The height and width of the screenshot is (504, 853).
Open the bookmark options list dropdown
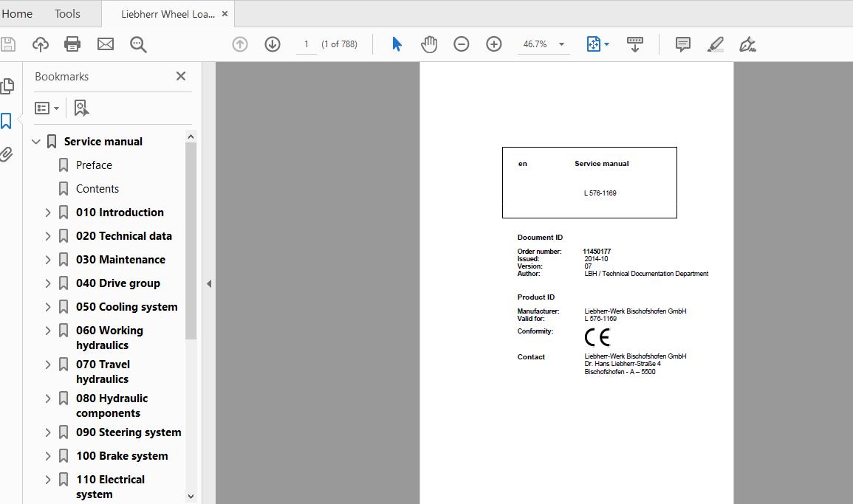coord(47,108)
